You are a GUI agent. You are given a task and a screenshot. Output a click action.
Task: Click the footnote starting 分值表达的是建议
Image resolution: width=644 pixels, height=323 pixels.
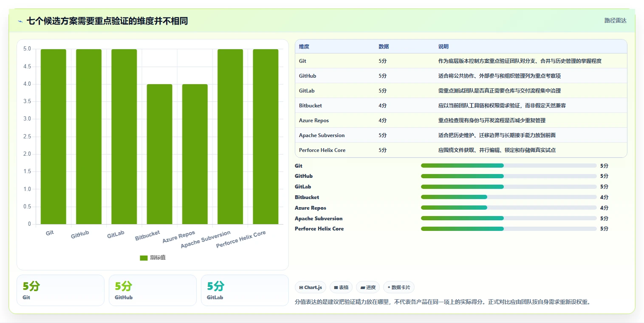443,302
